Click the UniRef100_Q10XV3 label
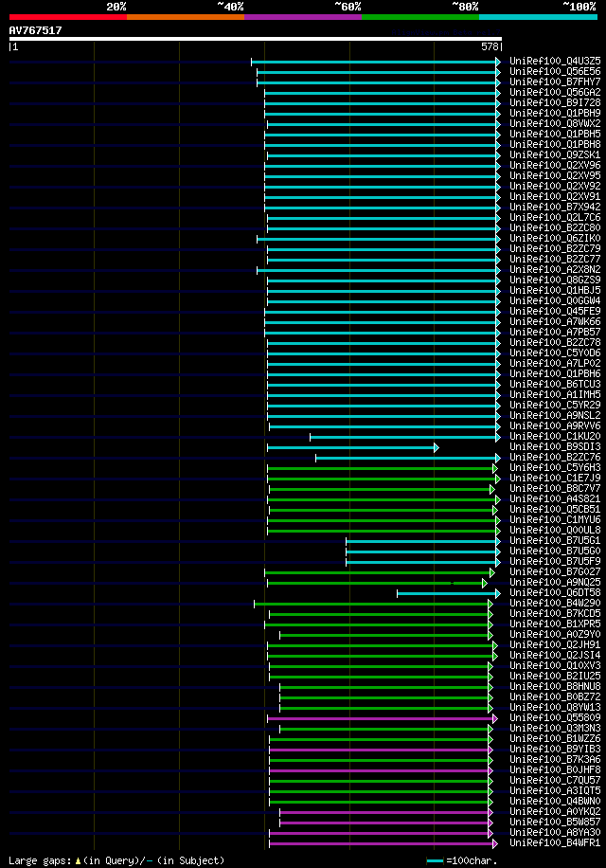This screenshot has height=868, width=606. [555, 666]
